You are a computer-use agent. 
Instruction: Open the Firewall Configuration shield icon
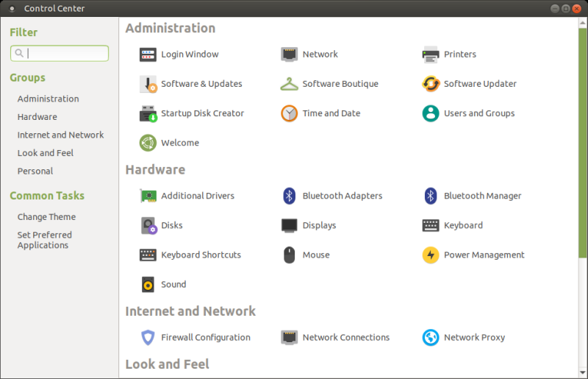pyautogui.click(x=148, y=337)
